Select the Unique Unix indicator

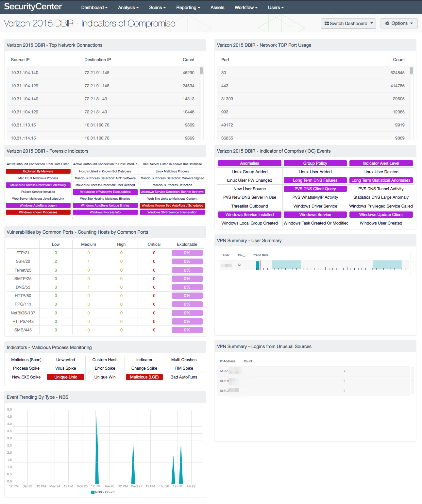tap(66, 377)
